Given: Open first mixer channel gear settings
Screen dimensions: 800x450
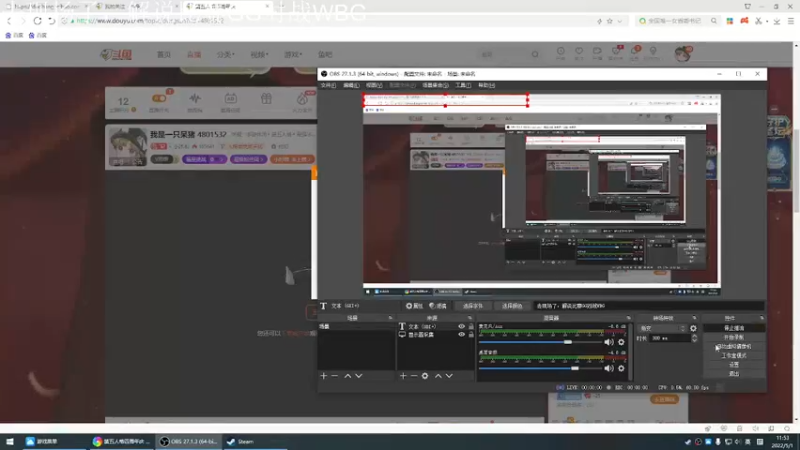Looking at the screenshot, I should click(x=621, y=342).
